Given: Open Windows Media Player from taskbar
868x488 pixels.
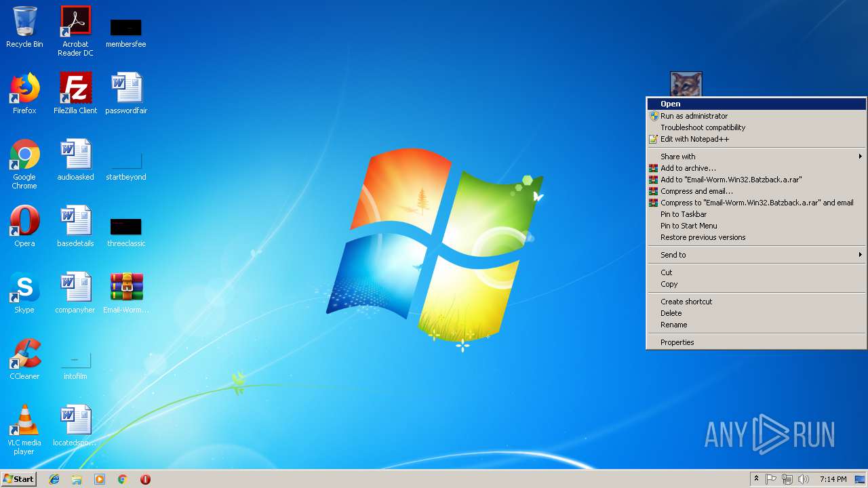Looking at the screenshot, I should pos(100,479).
